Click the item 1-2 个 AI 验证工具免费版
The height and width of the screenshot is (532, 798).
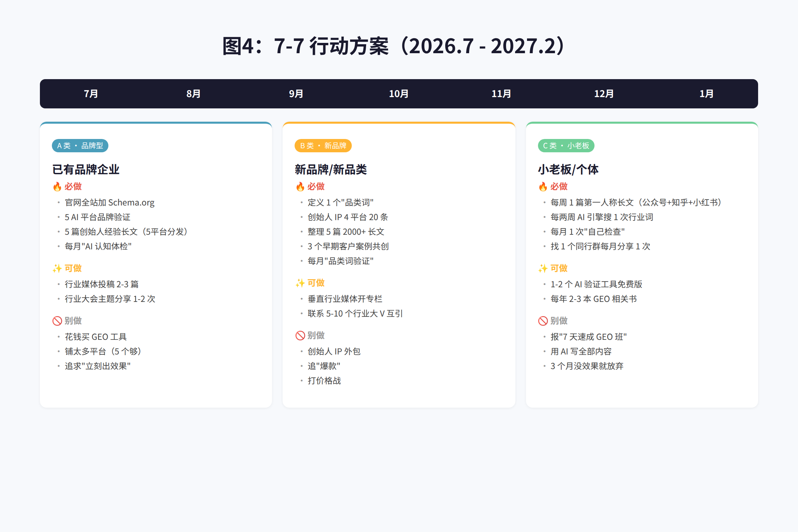coord(597,284)
